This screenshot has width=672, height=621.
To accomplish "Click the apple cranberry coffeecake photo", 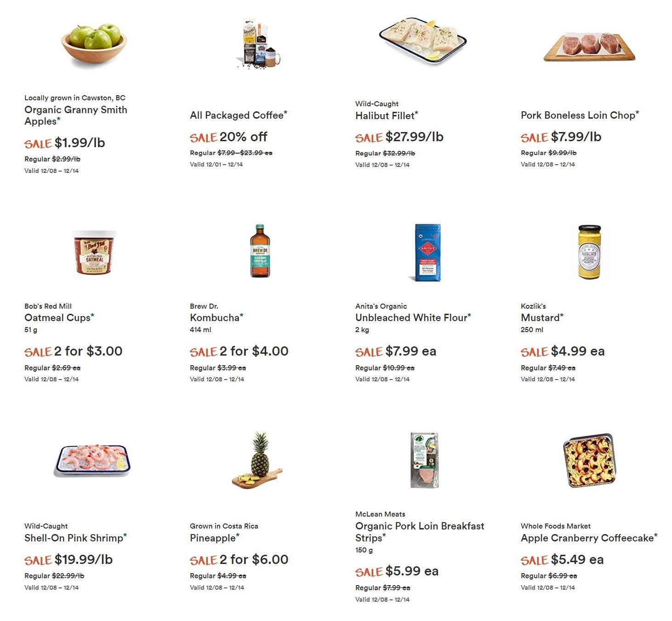I will point(589,460).
